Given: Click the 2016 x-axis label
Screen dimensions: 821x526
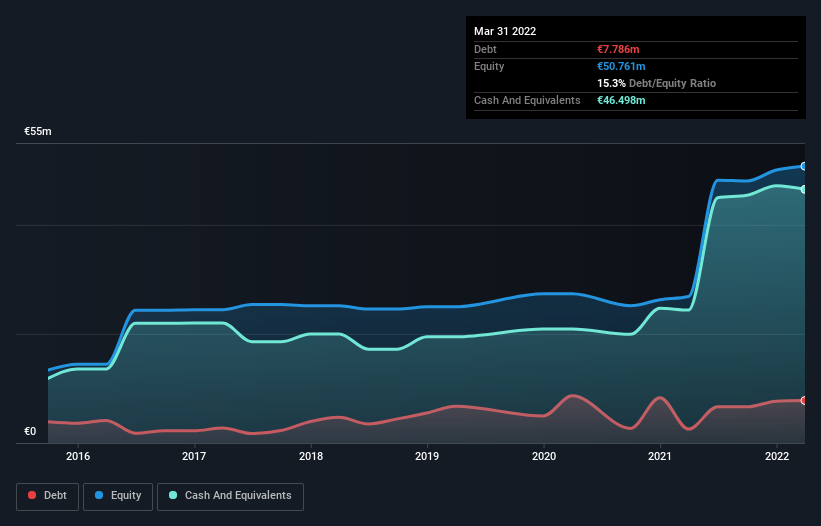Looking at the screenshot, I should coord(78,456).
